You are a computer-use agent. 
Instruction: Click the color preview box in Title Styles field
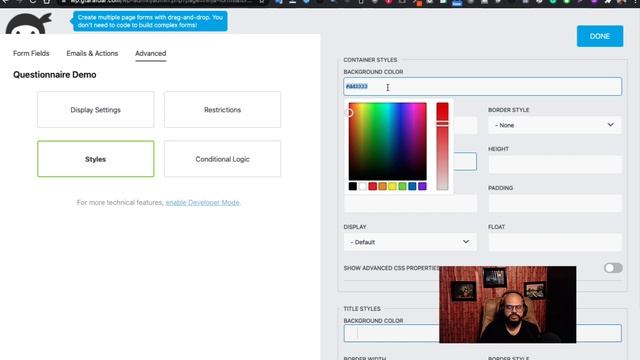click(351, 333)
